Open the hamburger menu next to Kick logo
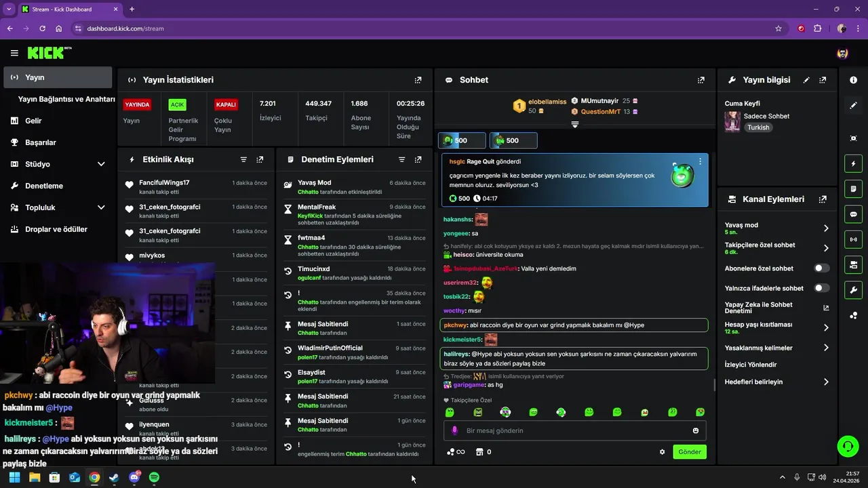This screenshot has width=868, height=488. [14, 53]
